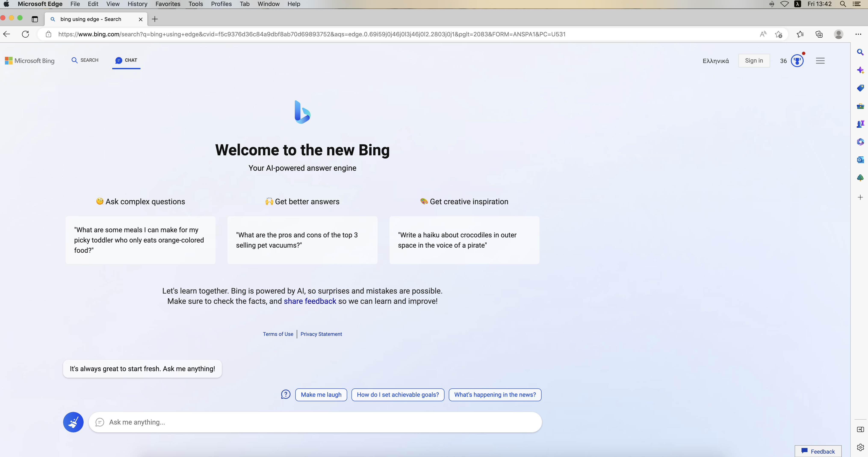
Task: Open the History menu in the menu bar
Action: click(x=137, y=4)
